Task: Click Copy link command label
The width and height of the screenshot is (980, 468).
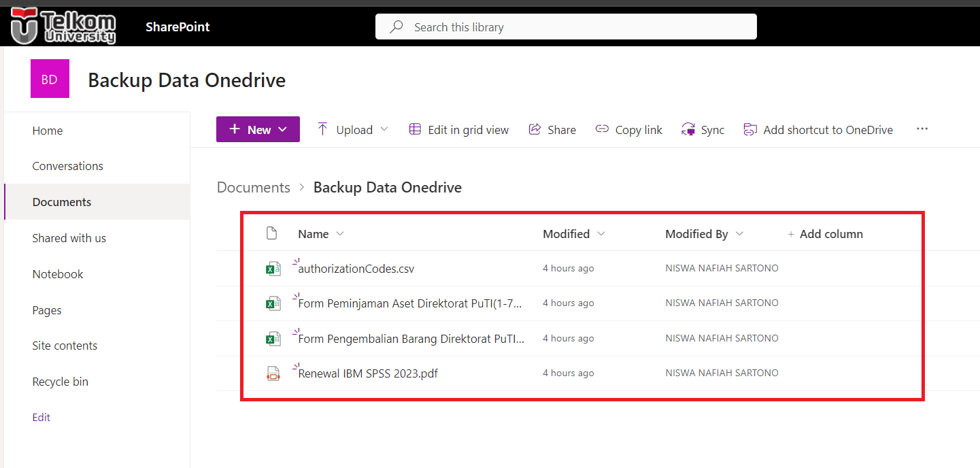Action: [639, 130]
